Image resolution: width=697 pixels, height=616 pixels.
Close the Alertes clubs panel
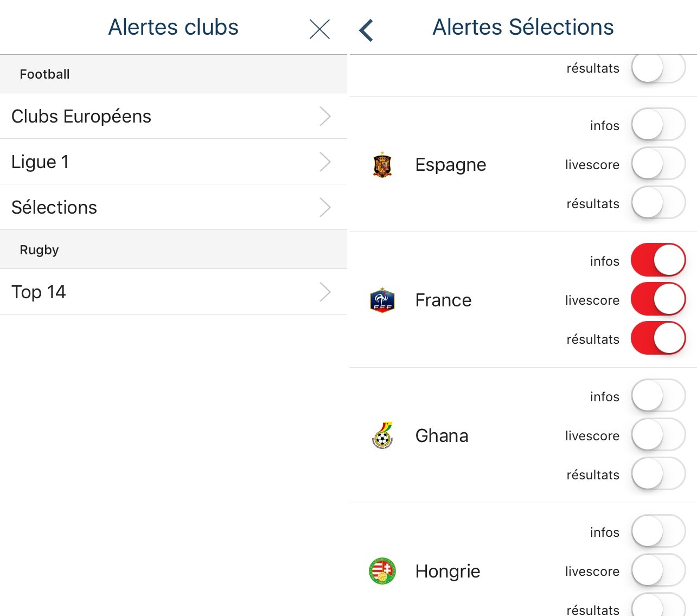click(x=319, y=29)
